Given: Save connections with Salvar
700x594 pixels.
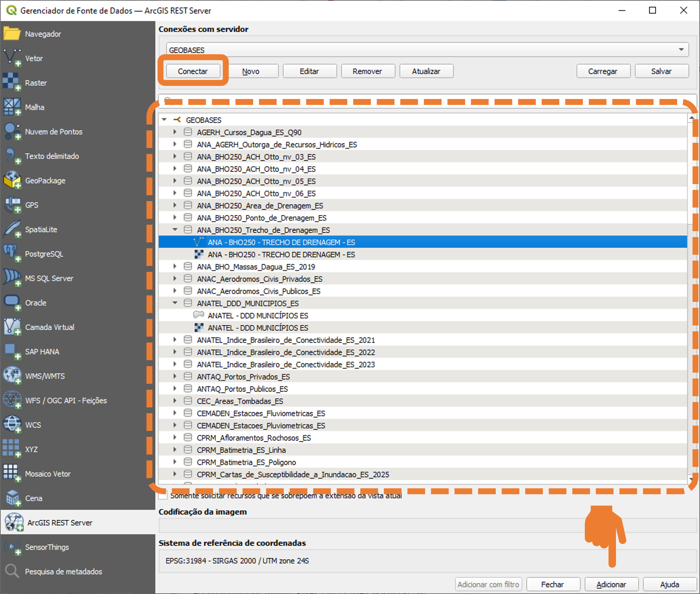Looking at the screenshot, I should point(662,71).
